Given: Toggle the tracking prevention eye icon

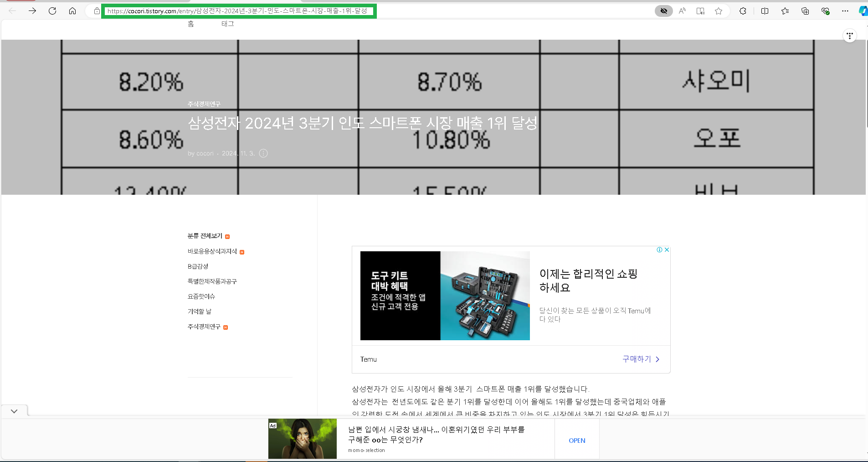Looking at the screenshot, I should (664, 11).
